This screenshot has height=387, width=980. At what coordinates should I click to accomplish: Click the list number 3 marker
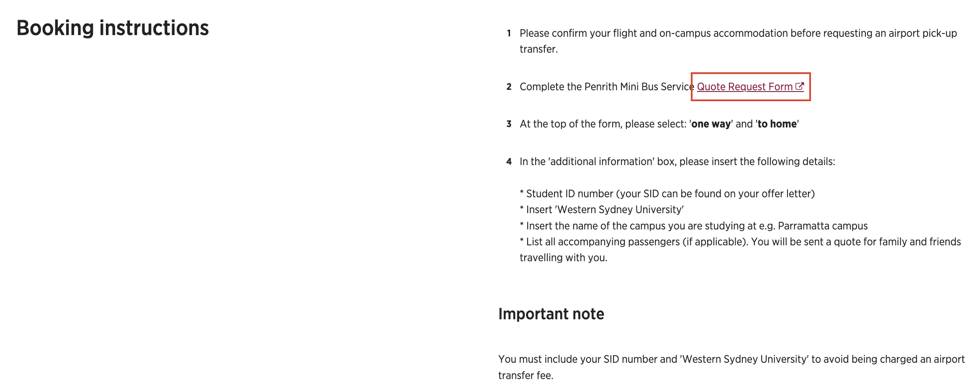coord(509,124)
